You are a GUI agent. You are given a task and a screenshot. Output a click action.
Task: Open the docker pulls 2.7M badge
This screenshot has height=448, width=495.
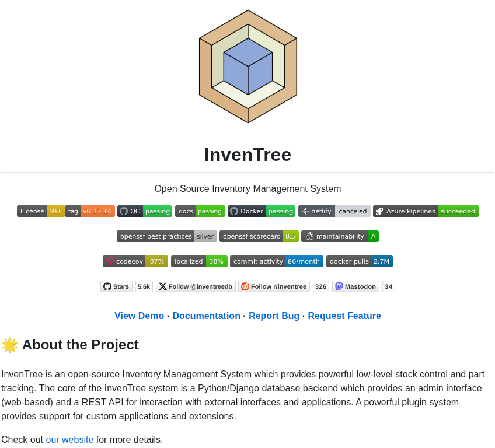click(360, 261)
